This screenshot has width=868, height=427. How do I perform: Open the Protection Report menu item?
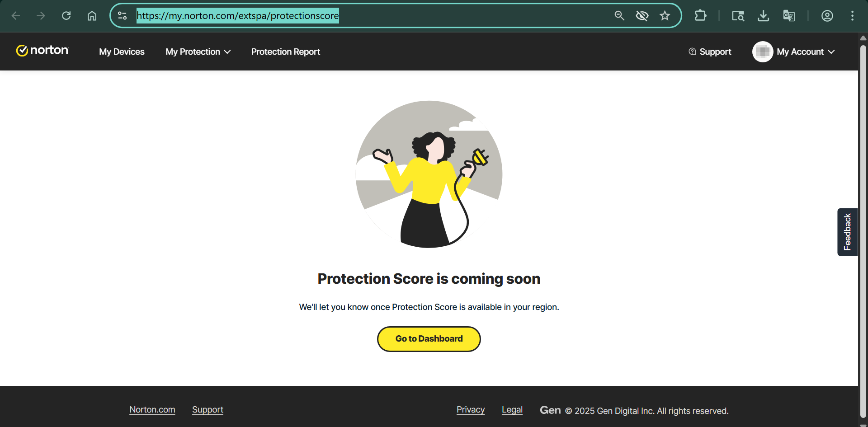pos(285,52)
